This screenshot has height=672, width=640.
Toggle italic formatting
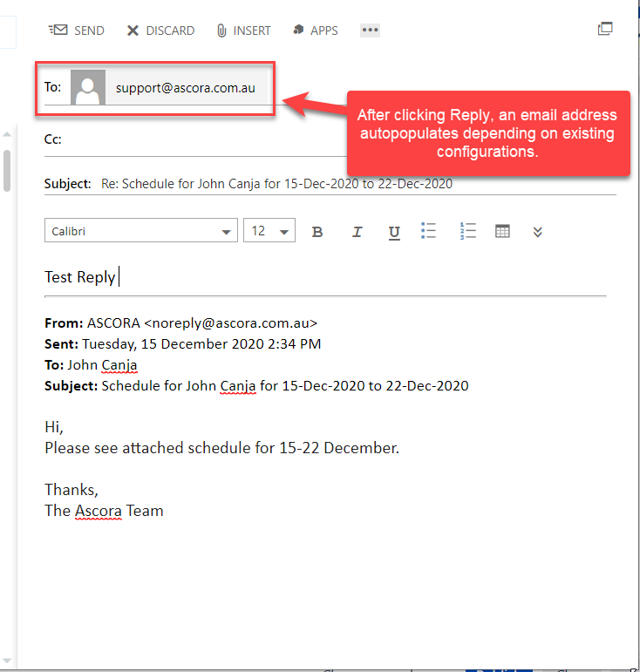357,232
